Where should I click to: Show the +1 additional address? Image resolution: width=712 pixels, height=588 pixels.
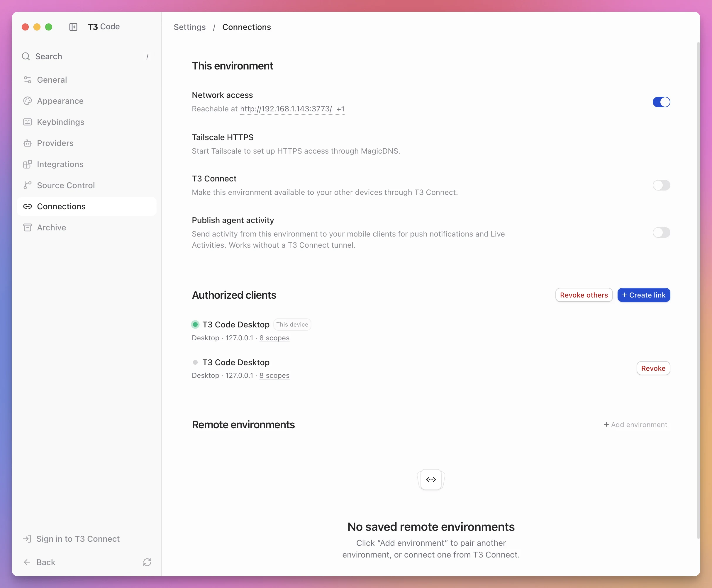(340, 109)
